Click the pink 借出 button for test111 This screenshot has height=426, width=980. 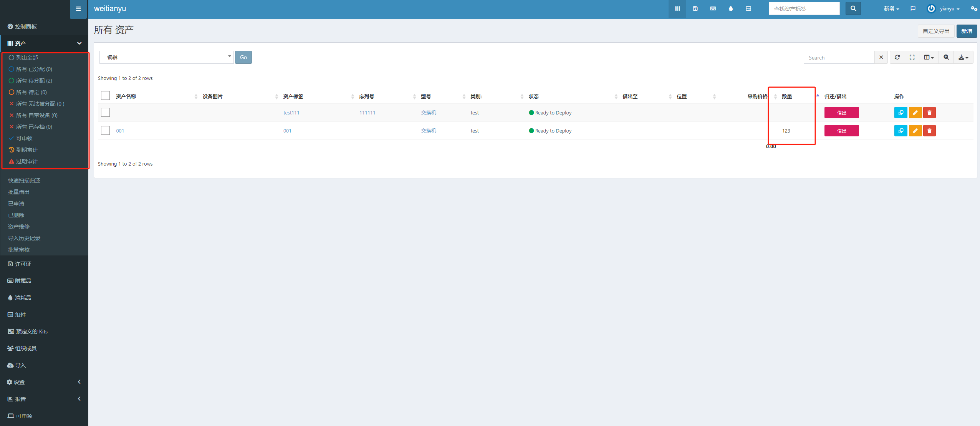841,113
